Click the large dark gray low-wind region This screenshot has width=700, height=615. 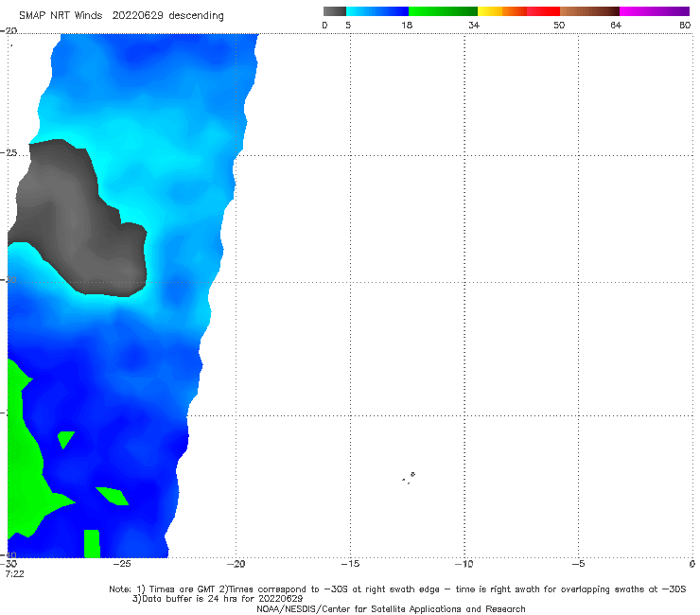click(79, 219)
